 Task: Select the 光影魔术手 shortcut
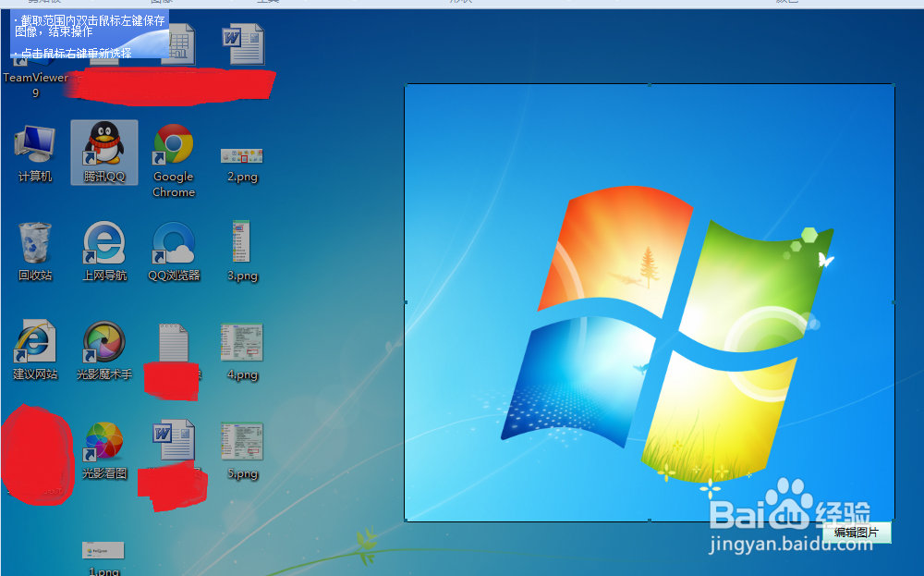[104, 350]
